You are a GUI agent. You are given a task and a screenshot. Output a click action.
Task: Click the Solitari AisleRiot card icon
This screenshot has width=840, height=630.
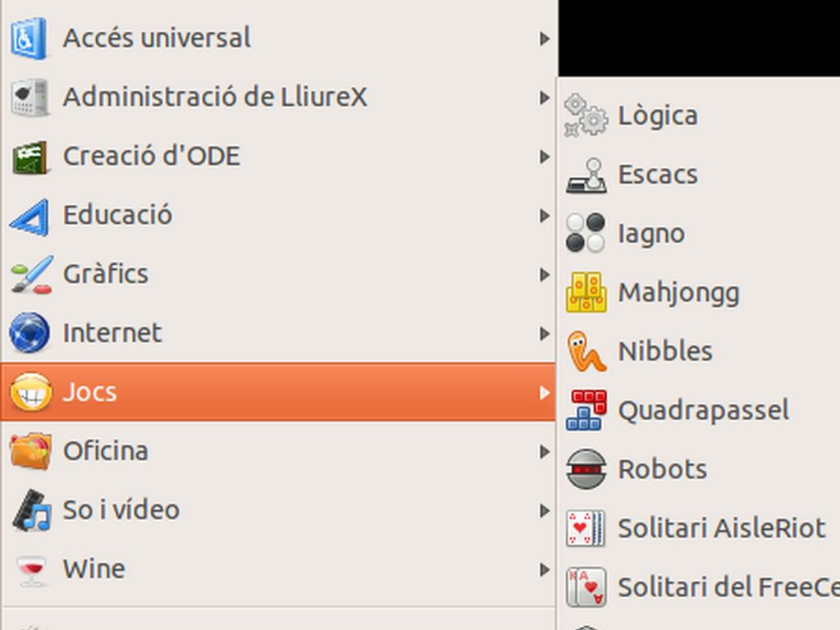(586, 528)
